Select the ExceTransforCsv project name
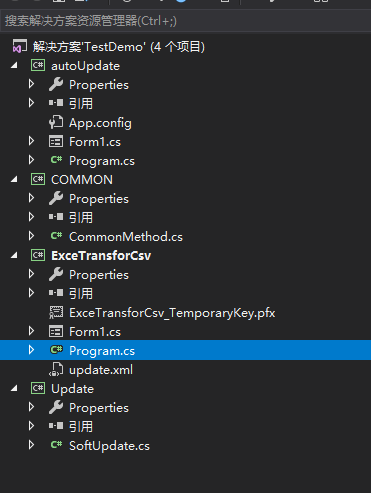371x493 pixels. point(101,256)
